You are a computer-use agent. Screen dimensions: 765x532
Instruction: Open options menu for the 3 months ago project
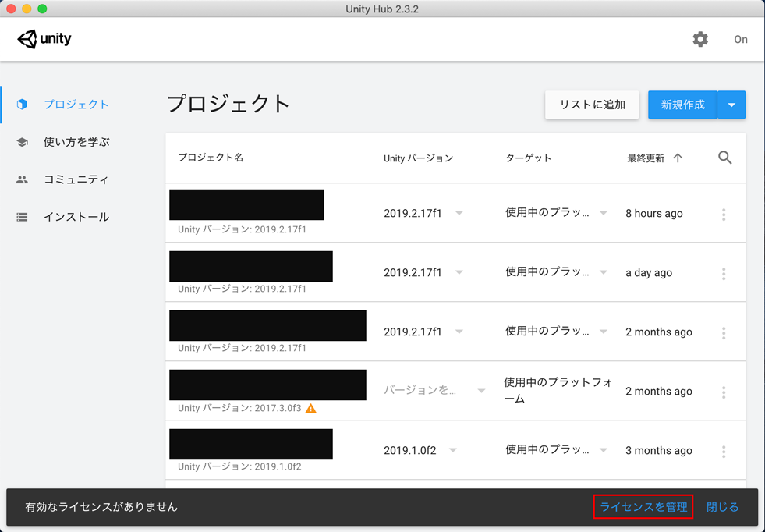coord(723,450)
